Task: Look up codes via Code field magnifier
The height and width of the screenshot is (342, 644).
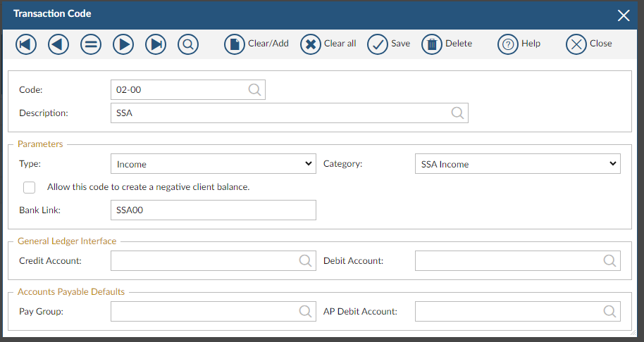Action: point(254,90)
